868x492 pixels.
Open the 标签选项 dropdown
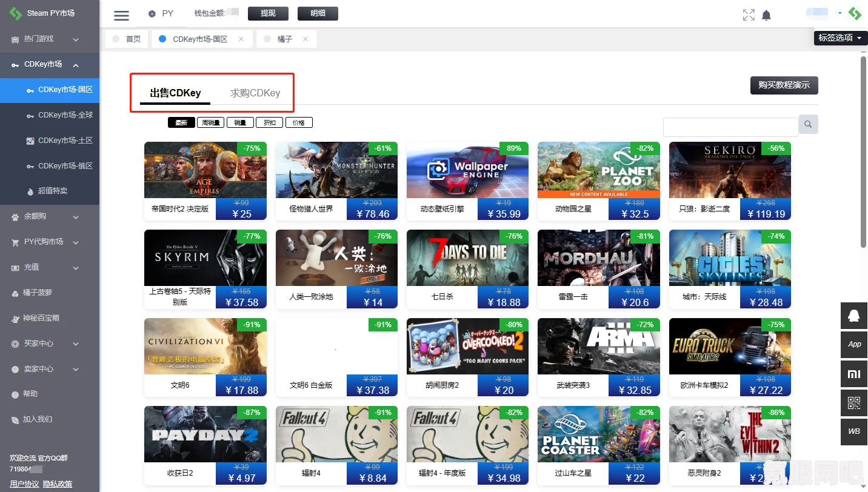coord(841,38)
